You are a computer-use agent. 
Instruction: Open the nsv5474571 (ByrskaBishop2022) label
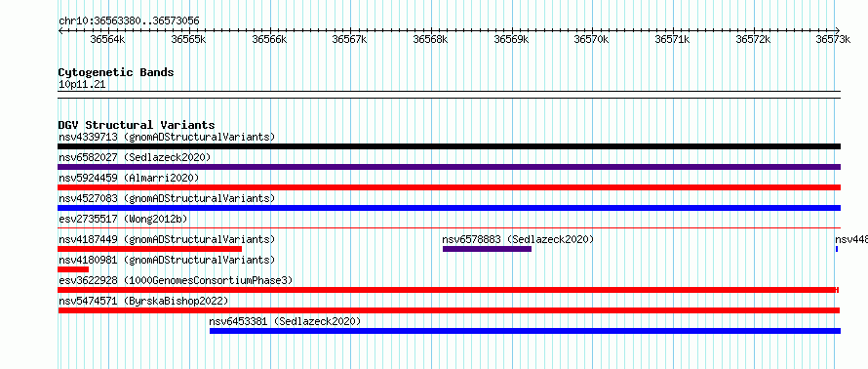tap(143, 301)
